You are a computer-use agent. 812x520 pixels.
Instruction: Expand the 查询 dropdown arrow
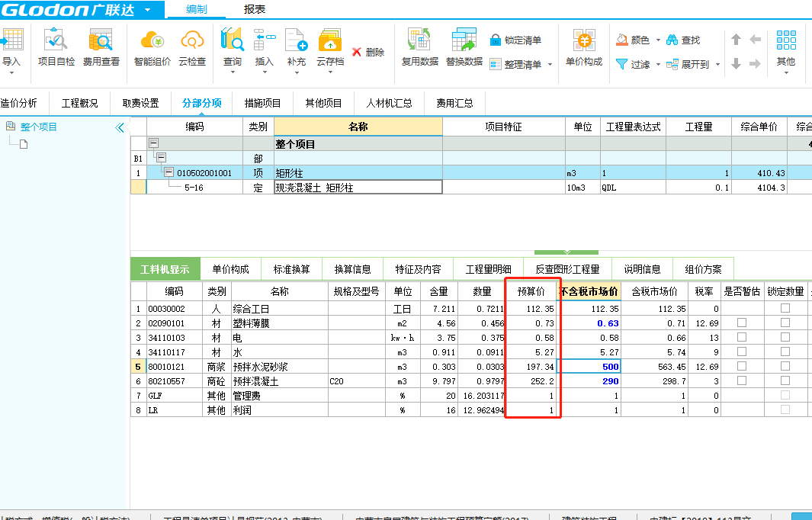[233, 72]
